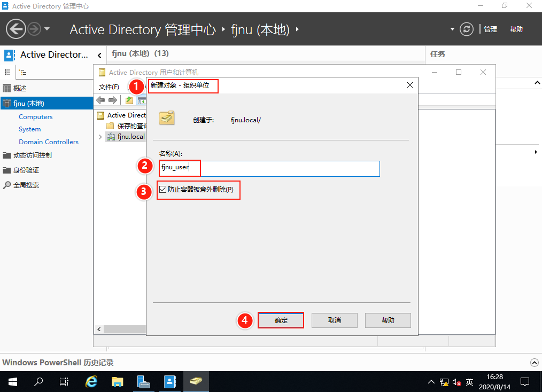Click the back navigation arrow in header
Viewport: 542px width, 392px height.
[16, 29]
